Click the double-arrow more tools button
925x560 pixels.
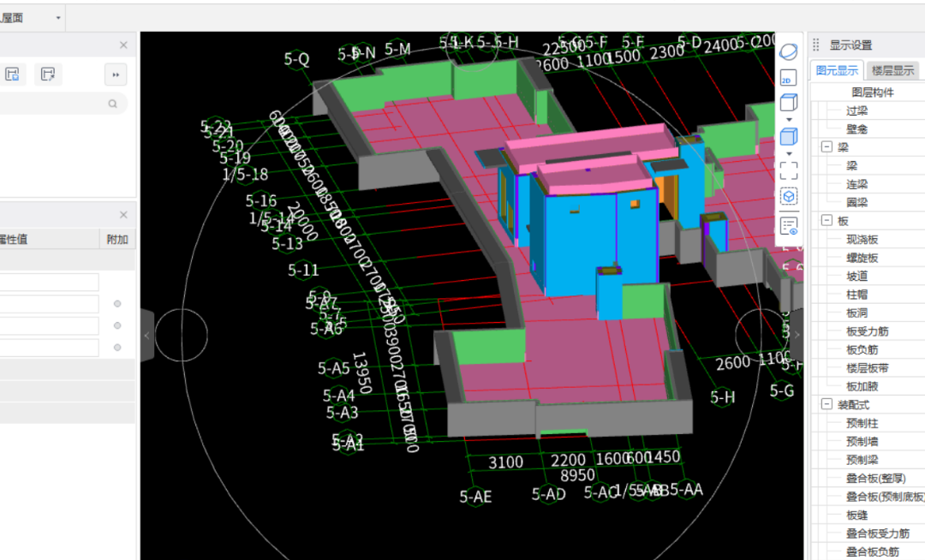click(x=116, y=74)
